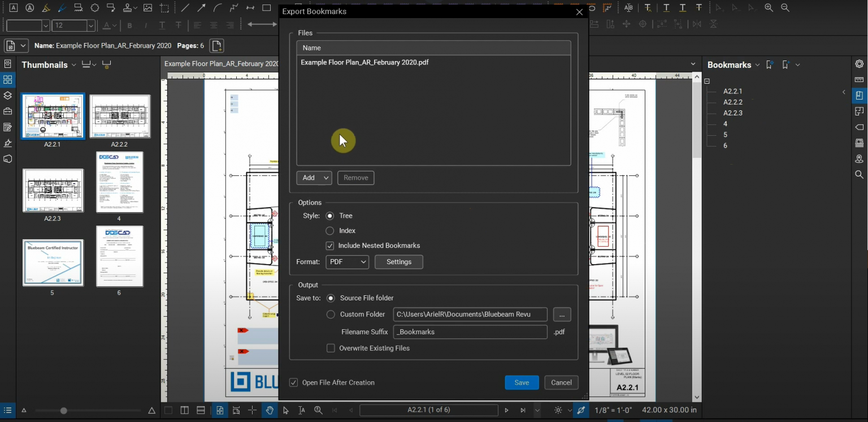Select the Pan tool in the bottom toolbar
The height and width of the screenshot is (422, 868).
(270, 410)
